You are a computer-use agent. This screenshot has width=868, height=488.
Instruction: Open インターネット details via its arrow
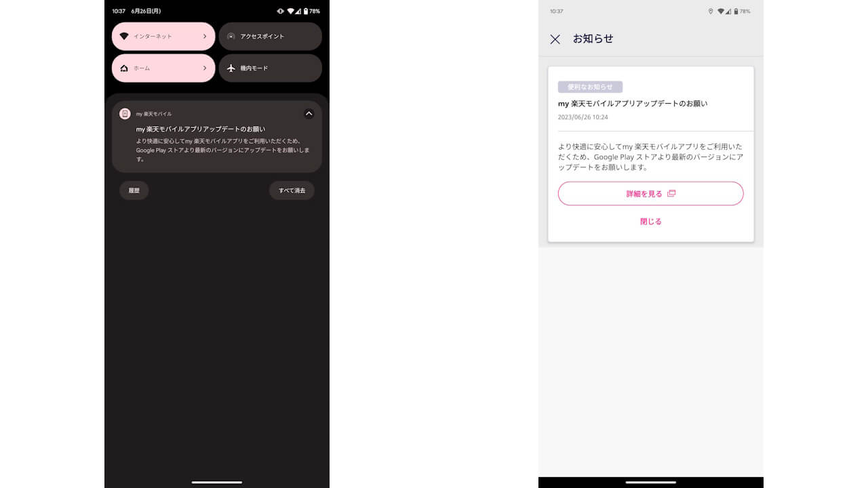click(205, 36)
